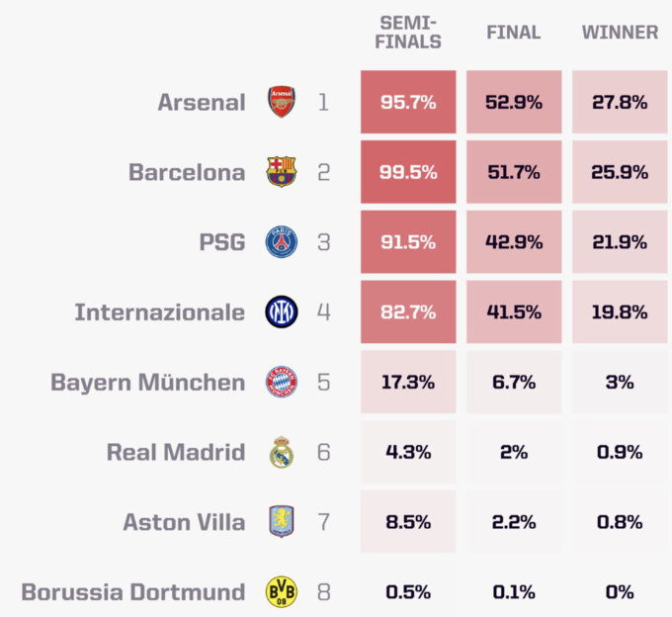Viewport: 672px width, 617px height.
Task: Click the Barcelona club crest
Action: pos(282,172)
